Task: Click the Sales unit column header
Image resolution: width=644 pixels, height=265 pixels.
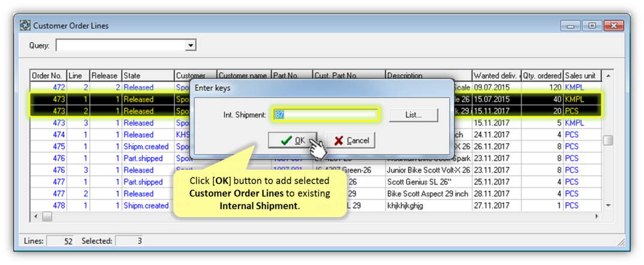Action: pos(580,76)
